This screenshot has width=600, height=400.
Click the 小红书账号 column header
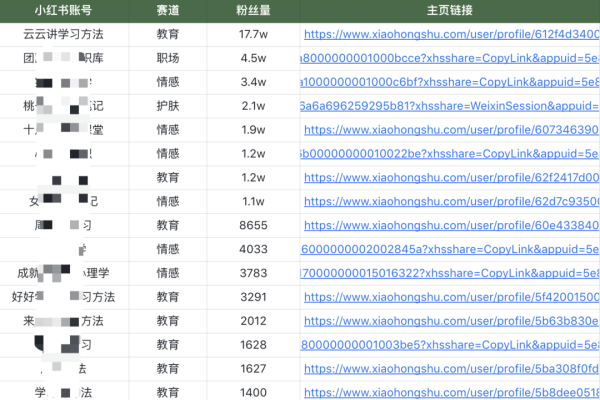pyautogui.click(x=64, y=10)
